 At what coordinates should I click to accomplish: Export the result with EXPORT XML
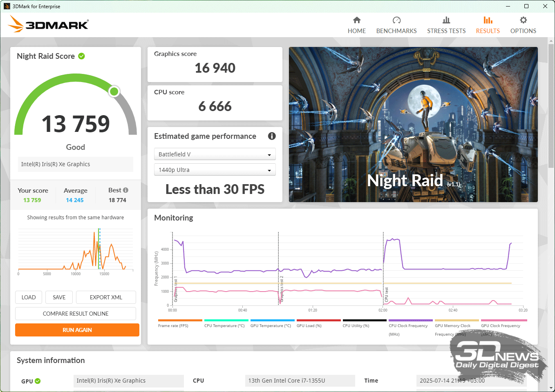pos(106,297)
